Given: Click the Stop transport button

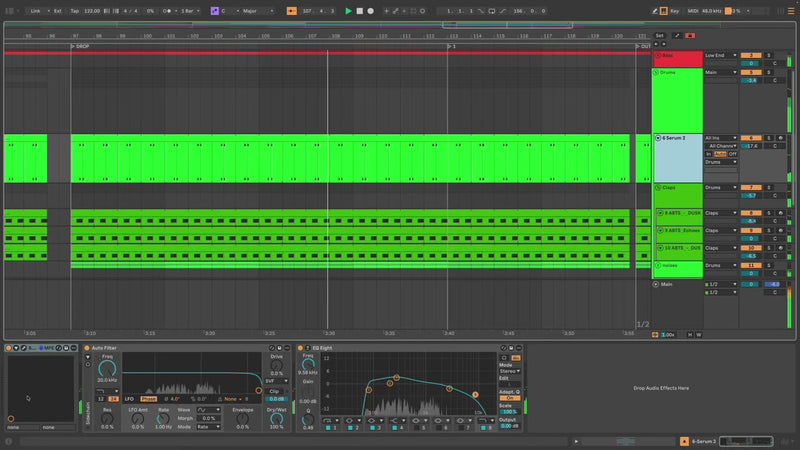Looking at the screenshot, I should (360, 11).
